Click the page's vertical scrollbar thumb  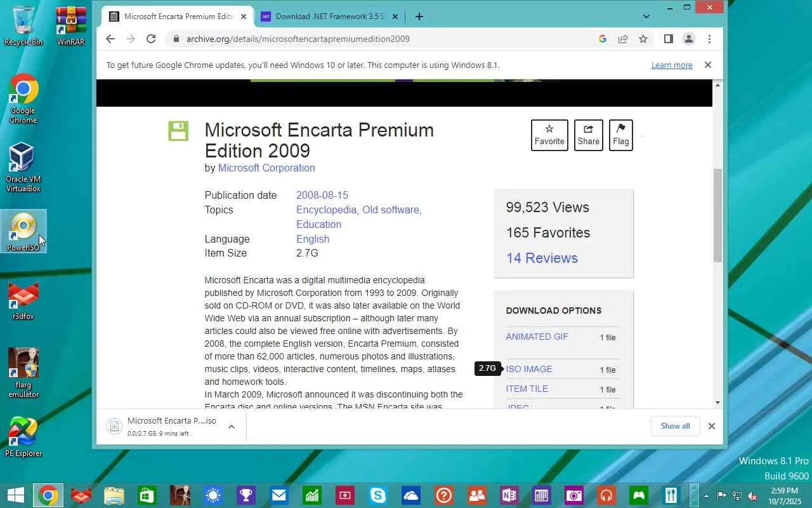tap(717, 215)
